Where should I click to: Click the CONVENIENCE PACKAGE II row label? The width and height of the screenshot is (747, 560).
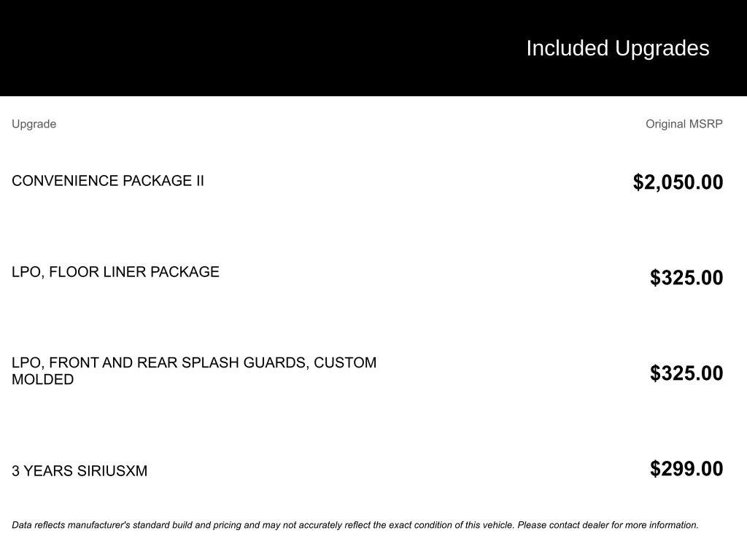pos(108,181)
